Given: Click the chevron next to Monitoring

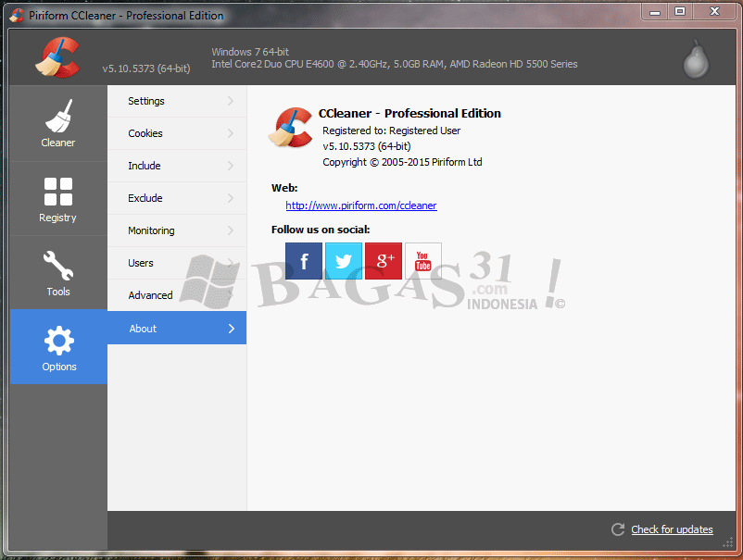Looking at the screenshot, I should click(x=231, y=230).
